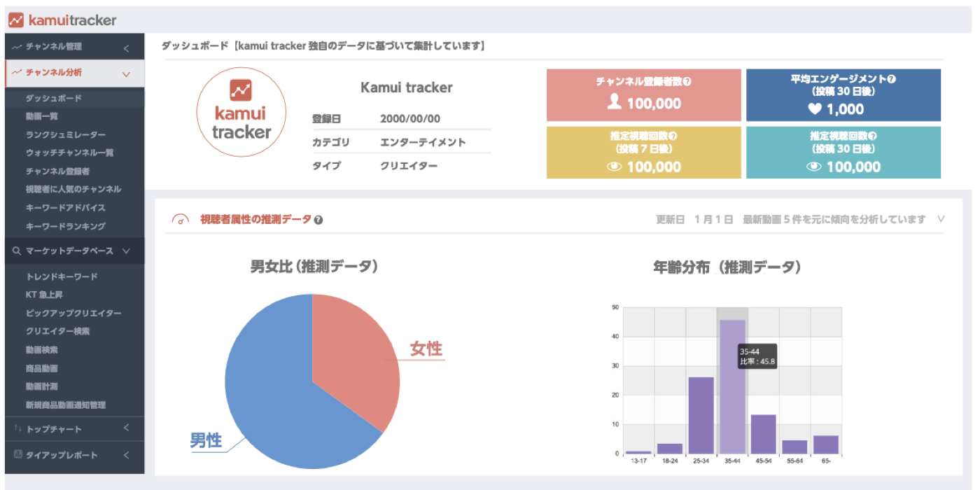Click クリエイター type value
This screenshot has width=980, height=490.
tap(409, 166)
